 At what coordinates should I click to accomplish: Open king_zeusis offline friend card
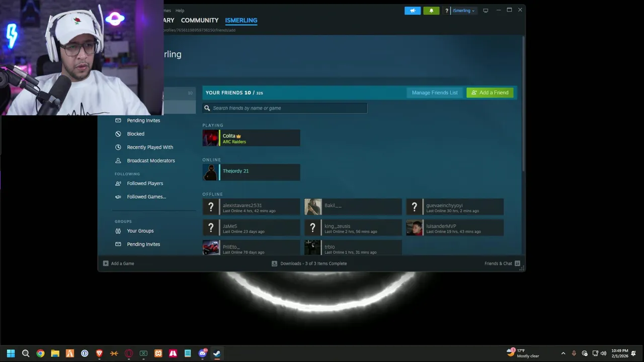pos(353,228)
